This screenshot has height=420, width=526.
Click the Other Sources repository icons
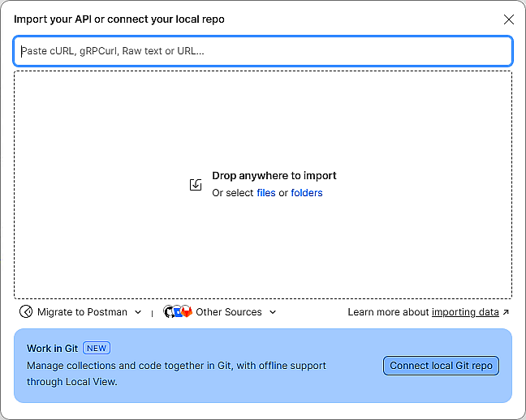point(178,311)
